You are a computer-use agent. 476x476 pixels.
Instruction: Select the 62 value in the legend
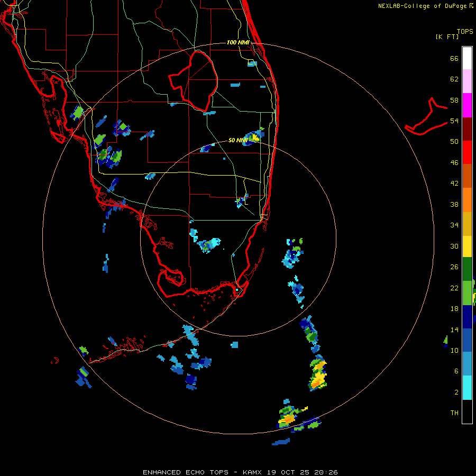(x=454, y=79)
